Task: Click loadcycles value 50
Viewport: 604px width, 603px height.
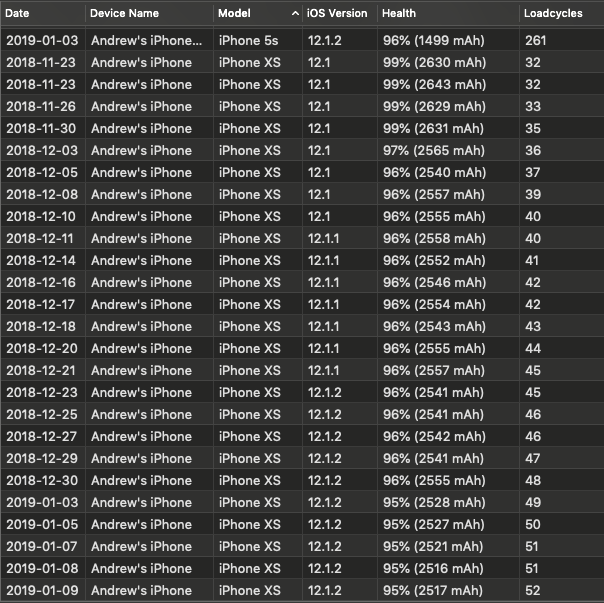Action: click(x=533, y=524)
